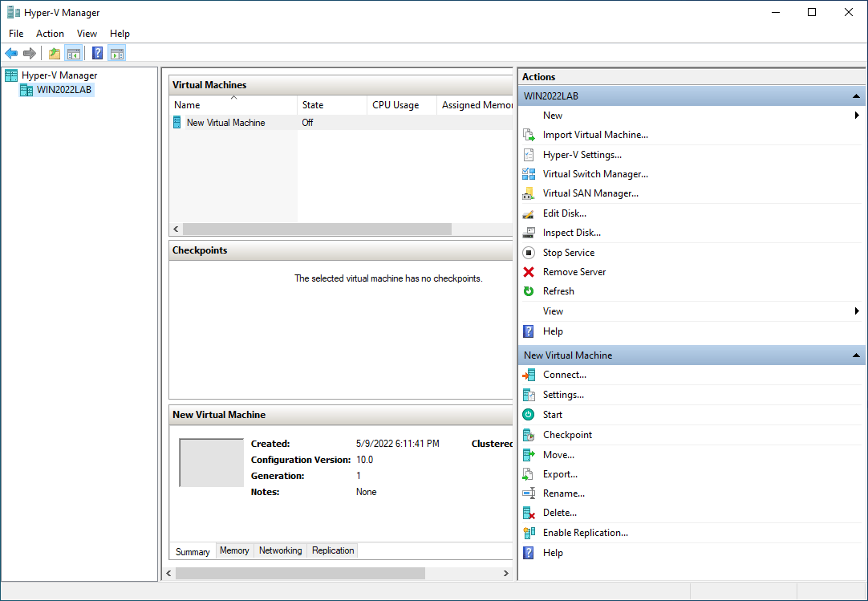Click the Export... action

coord(560,474)
